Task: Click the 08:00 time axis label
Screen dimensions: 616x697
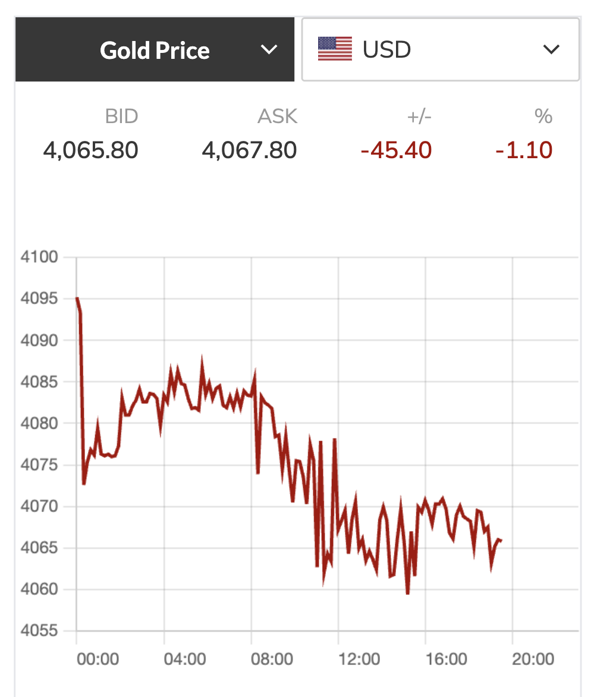Action: (272, 659)
